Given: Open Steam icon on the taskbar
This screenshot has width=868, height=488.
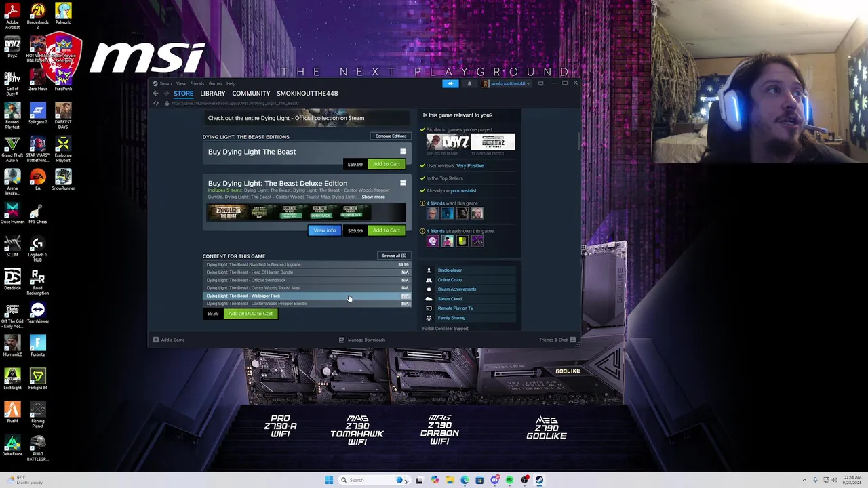Looking at the screenshot, I should pos(539,480).
